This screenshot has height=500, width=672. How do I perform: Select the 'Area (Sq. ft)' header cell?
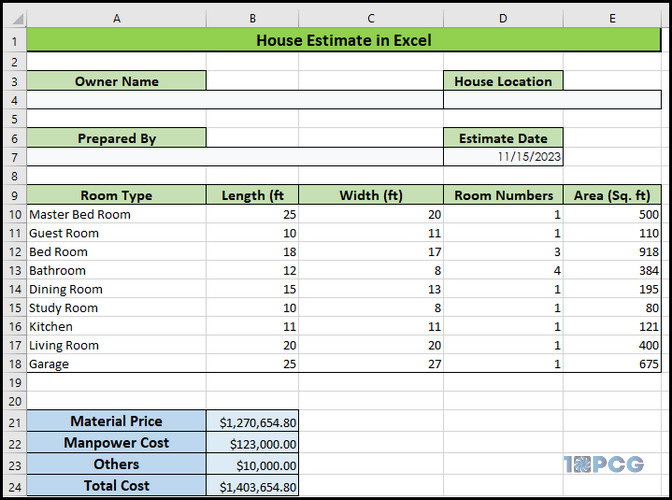(x=612, y=195)
